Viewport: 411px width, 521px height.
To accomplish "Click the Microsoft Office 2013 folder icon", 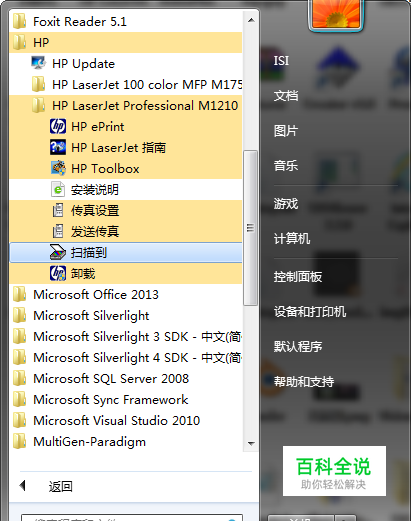I will [x=19, y=294].
